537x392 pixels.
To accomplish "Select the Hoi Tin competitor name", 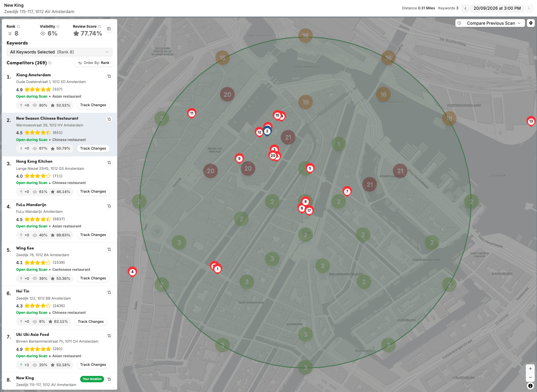I will [22, 291].
